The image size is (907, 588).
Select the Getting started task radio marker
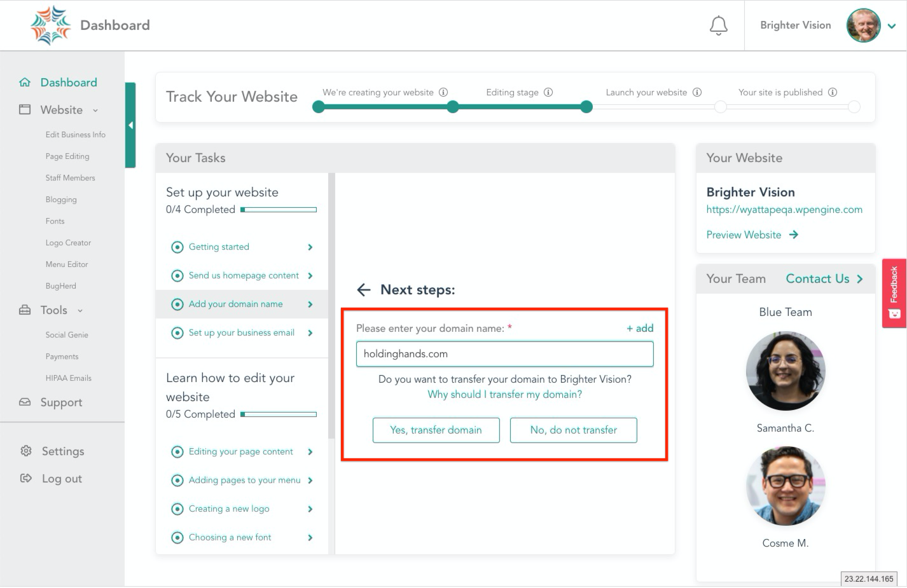[177, 247]
